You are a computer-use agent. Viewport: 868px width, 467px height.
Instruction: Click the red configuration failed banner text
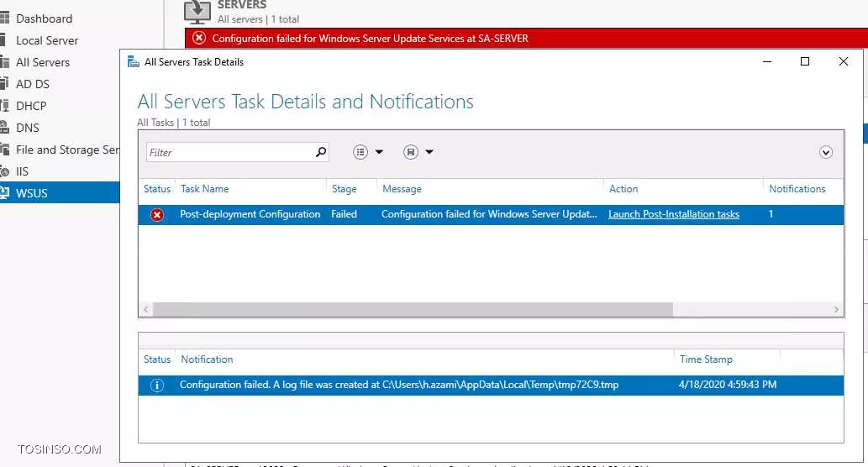point(371,38)
